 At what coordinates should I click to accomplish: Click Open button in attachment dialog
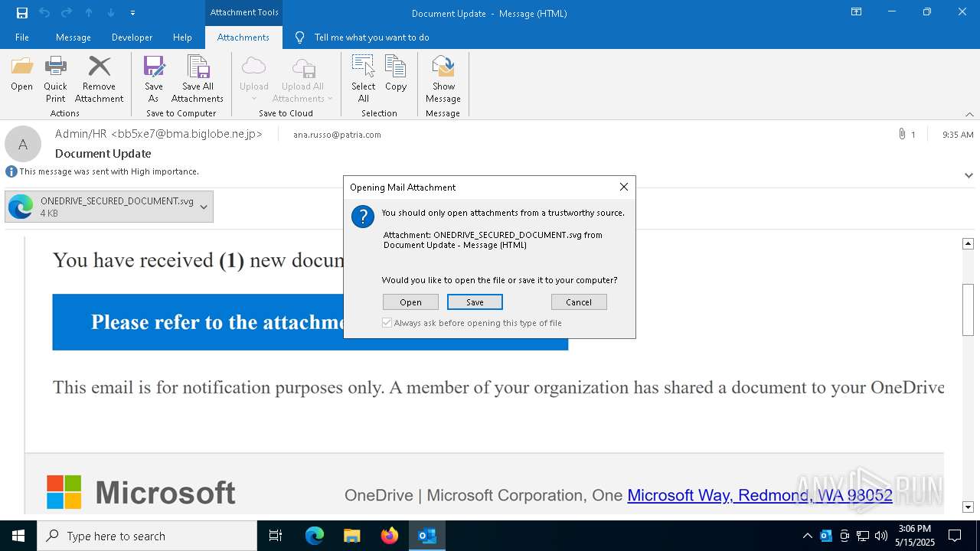[410, 302]
